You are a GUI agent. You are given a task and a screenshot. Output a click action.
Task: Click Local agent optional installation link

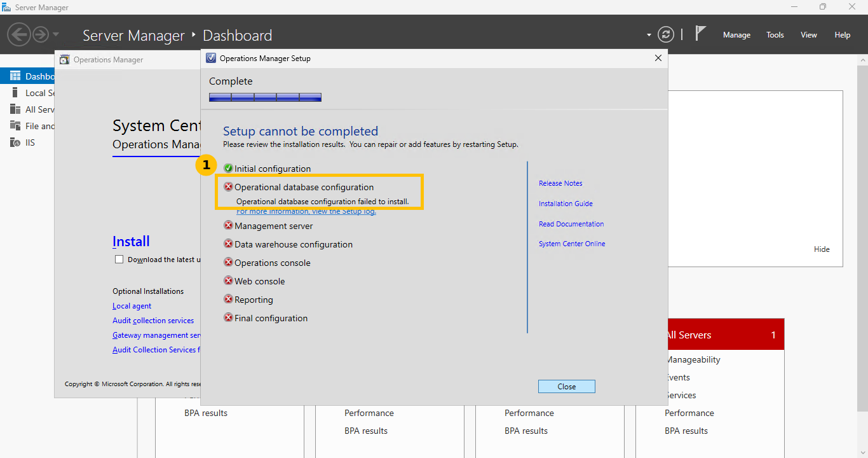(x=132, y=306)
